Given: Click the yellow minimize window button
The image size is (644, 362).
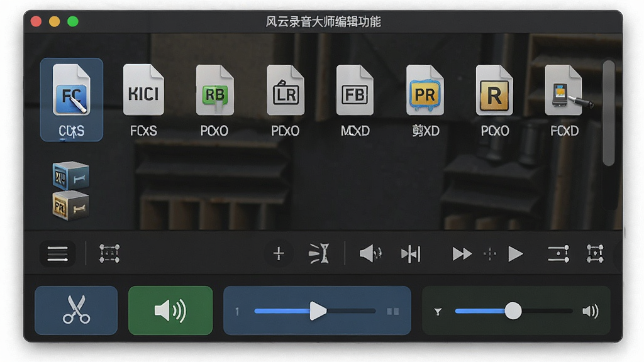Looking at the screenshot, I should point(55,21).
